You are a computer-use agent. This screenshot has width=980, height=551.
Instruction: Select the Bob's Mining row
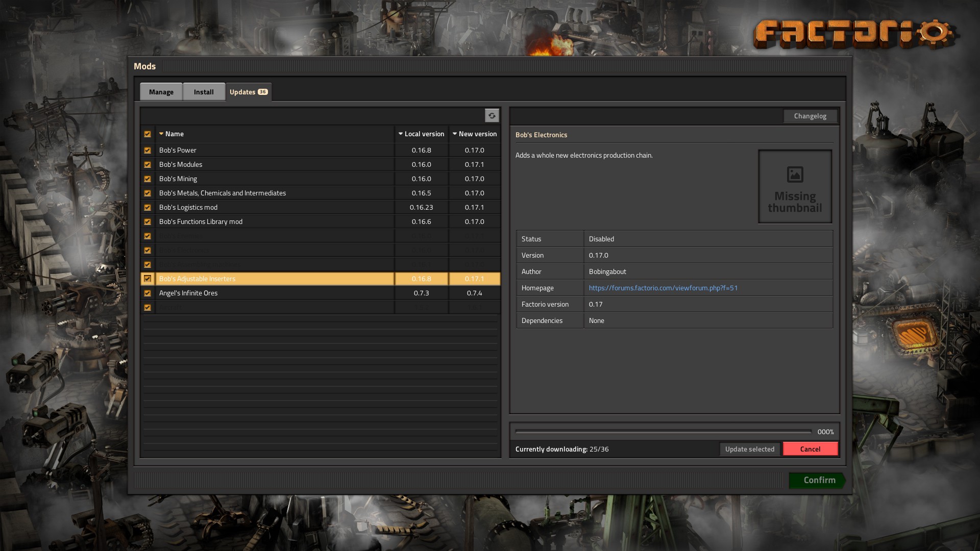tap(321, 179)
